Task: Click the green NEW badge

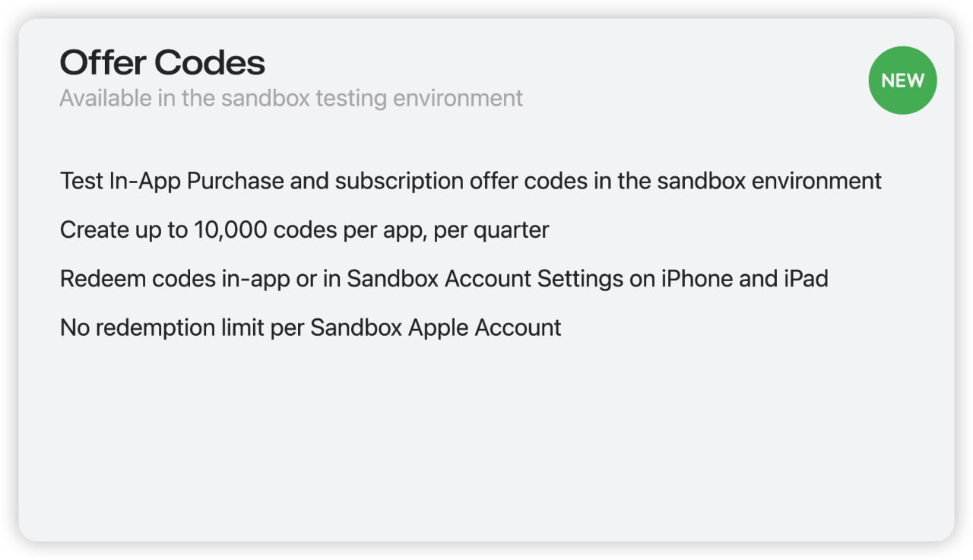Action: (902, 81)
